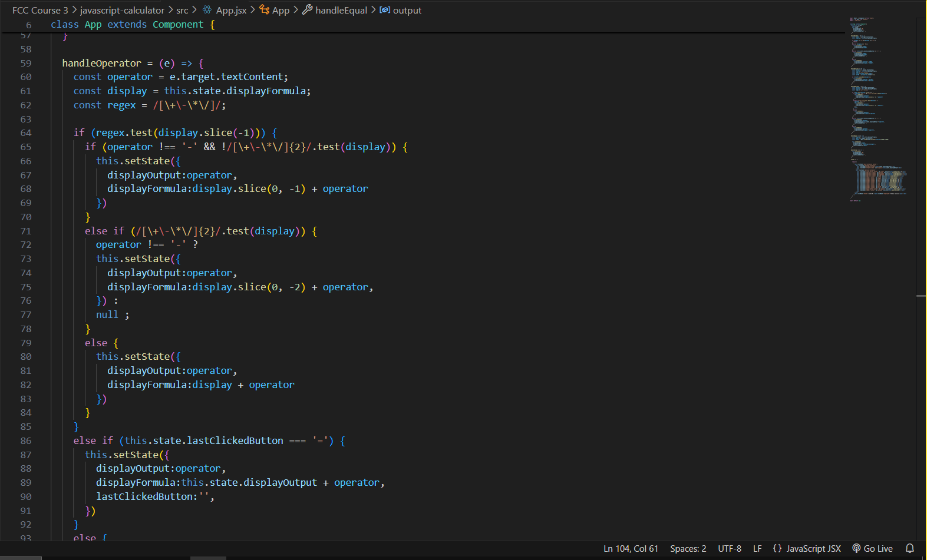The image size is (927, 560).
Task: Click "LF" end of line selector
Action: point(757,548)
